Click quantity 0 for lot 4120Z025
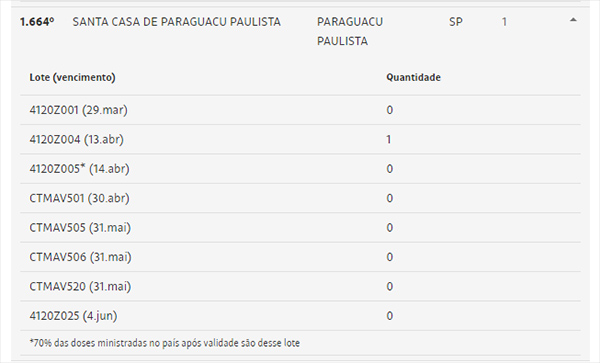Image resolution: width=600 pixels, height=363 pixels. click(x=390, y=316)
